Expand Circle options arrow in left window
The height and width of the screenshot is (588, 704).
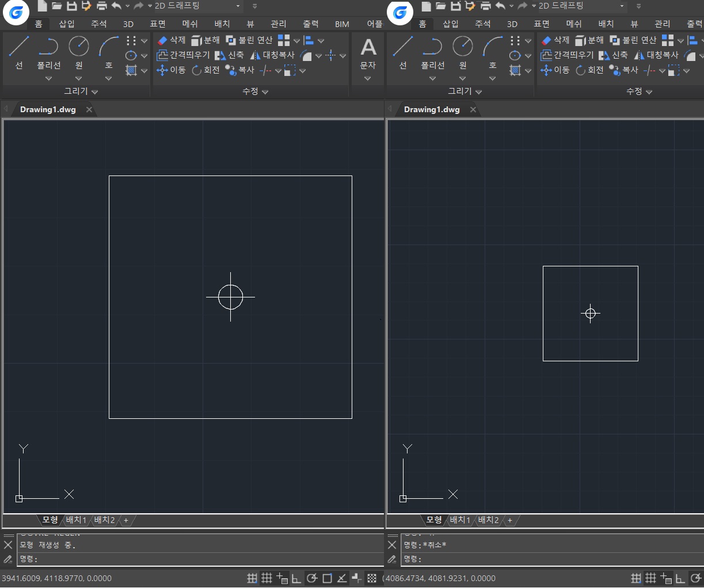79,78
